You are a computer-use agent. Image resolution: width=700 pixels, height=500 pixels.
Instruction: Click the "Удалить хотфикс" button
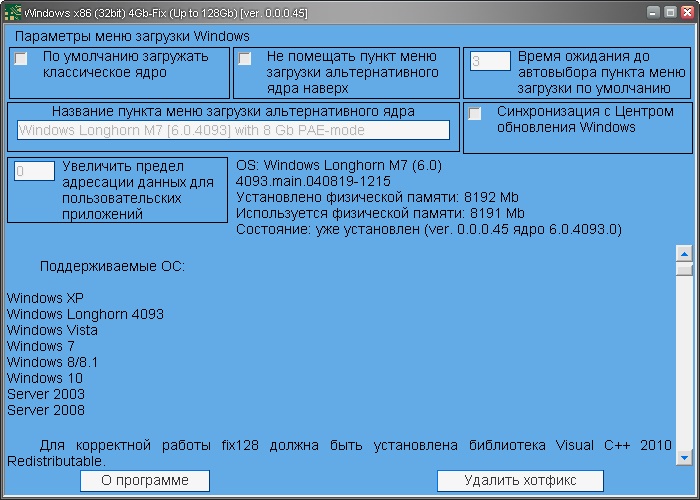pos(520,481)
